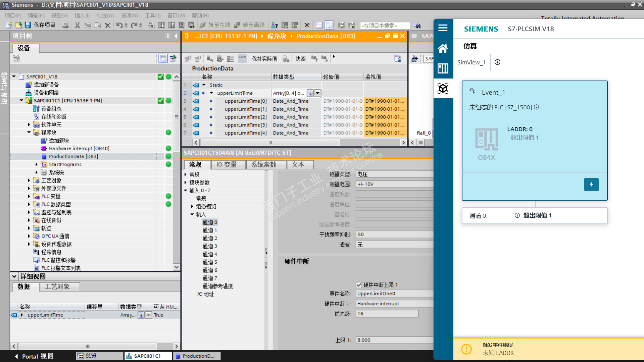Image resolution: width=644 pixels, height=362 pixels.
Task: Open the Array data type dropdown for upperLimitTime
Action: (x=317, y=93)
